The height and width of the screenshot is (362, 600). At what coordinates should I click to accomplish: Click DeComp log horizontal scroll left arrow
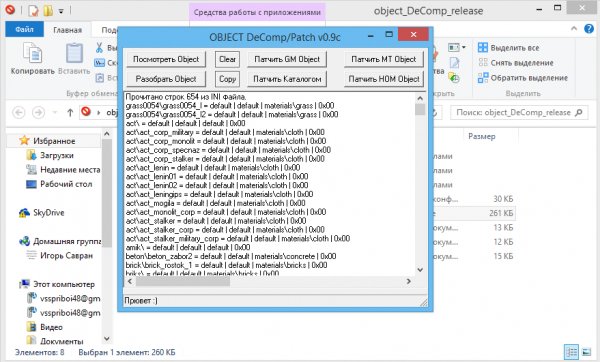point(130,281)
